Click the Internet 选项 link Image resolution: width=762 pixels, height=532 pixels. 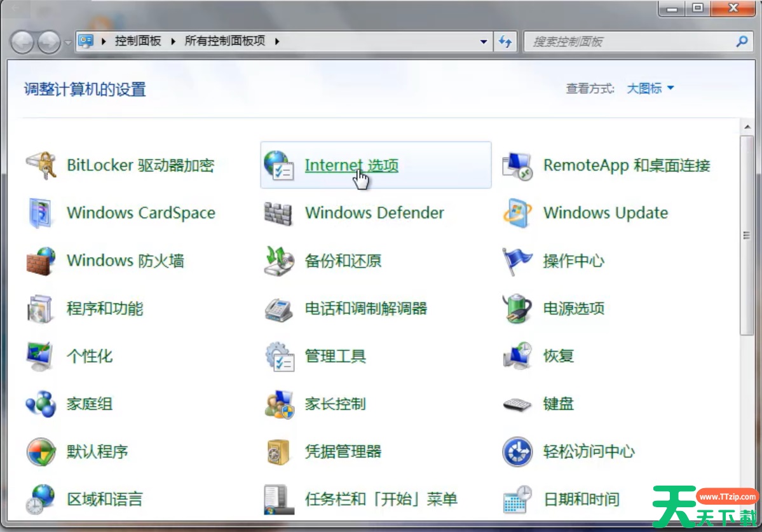tap(351, 166)
